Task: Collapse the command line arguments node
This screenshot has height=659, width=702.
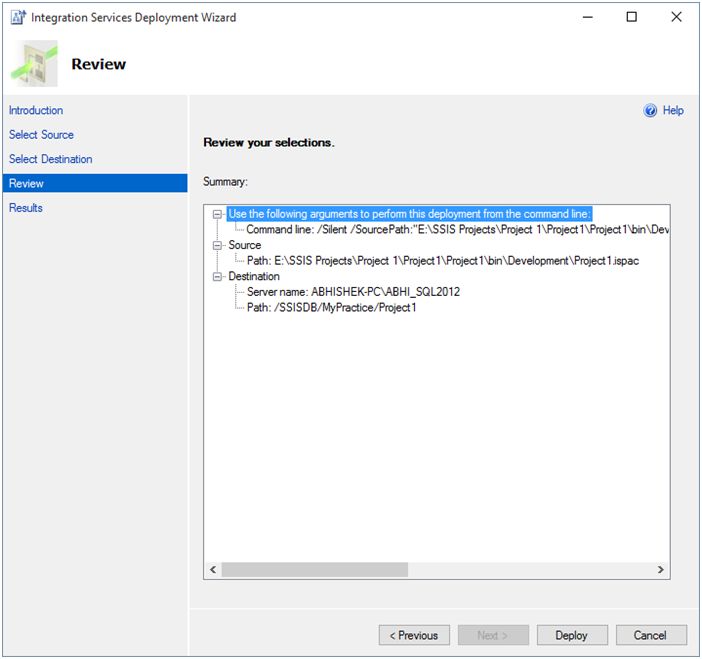Action: (217, 214)
